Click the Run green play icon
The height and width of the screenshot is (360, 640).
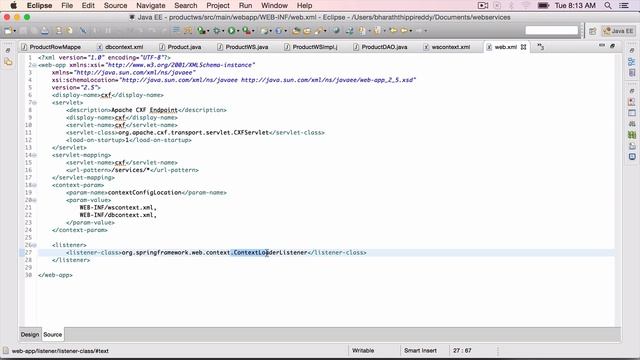point(231,31)
